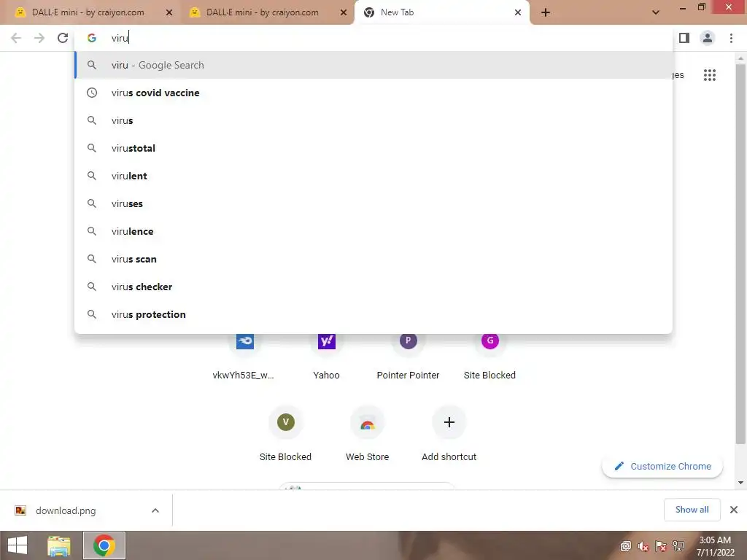Switch to the second DALL·E mini tab
The width and height of the screenshot is (747, 560).
pos(268,13)
